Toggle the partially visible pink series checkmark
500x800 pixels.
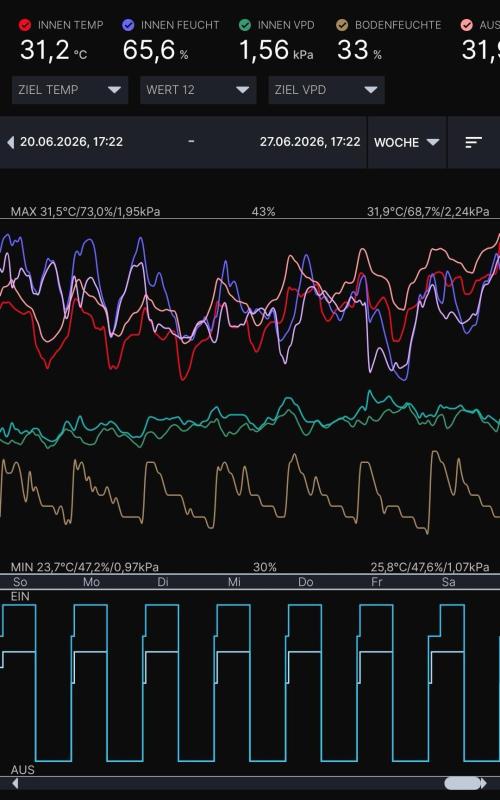pos(466,24)
